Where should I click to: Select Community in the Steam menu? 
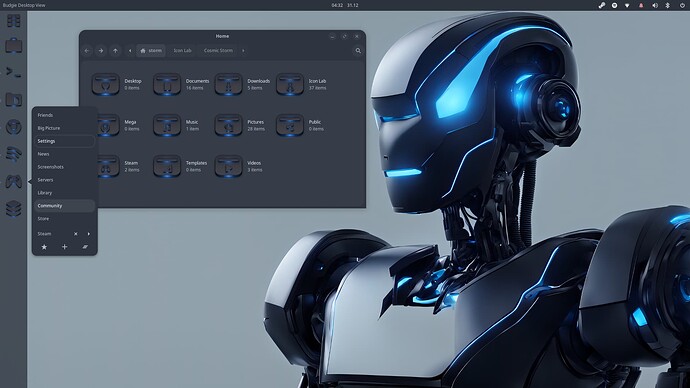64,206
